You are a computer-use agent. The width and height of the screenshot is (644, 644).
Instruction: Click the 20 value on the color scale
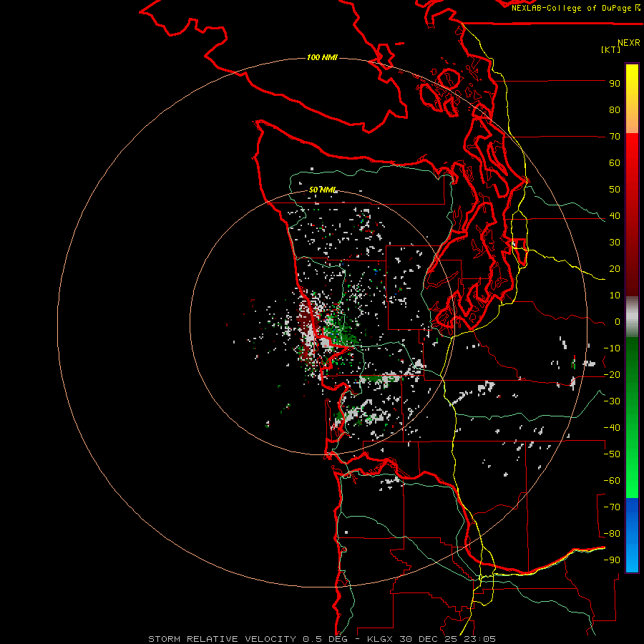(x=615, y=269)
